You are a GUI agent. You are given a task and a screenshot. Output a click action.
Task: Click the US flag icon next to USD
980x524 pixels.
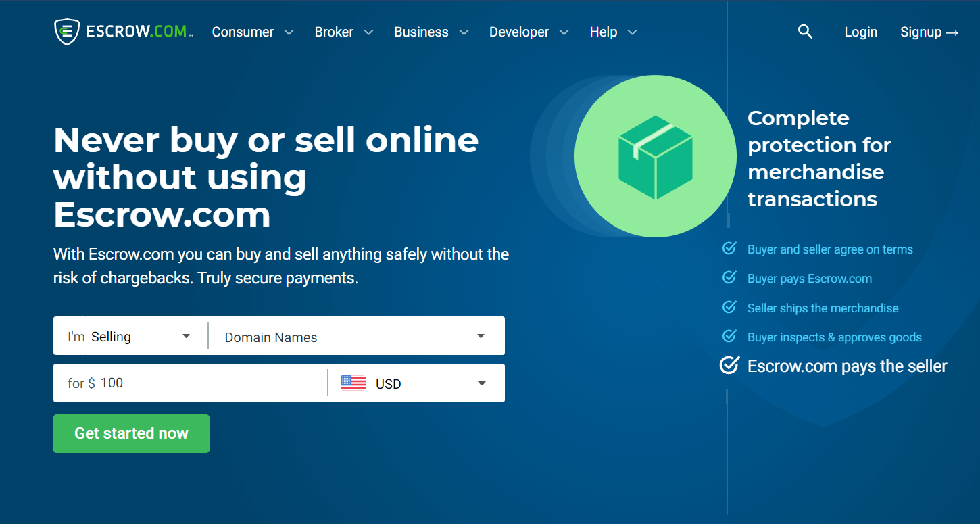(x=352, y=383)
